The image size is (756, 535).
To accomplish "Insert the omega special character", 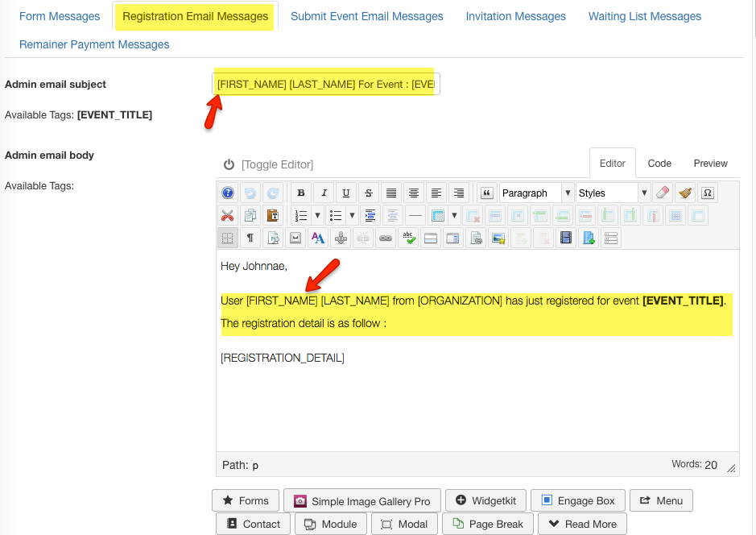I will [x=708, y=193].
